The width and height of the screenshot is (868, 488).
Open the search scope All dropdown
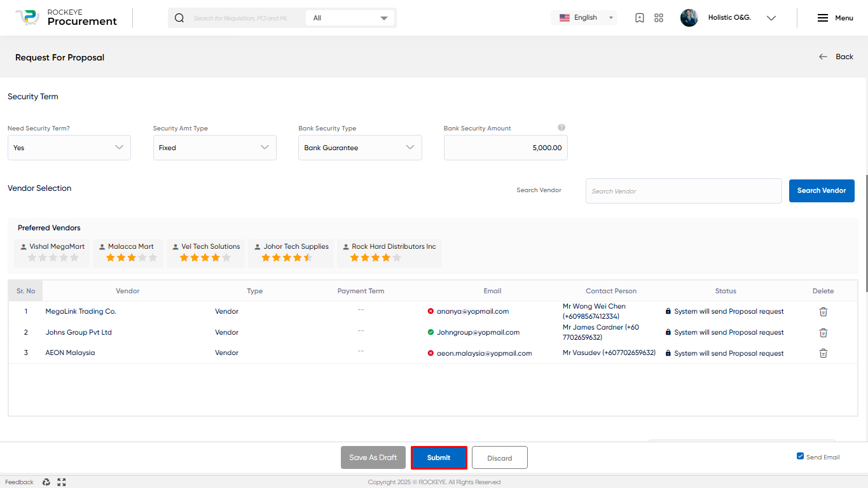(x=350, y=18)
